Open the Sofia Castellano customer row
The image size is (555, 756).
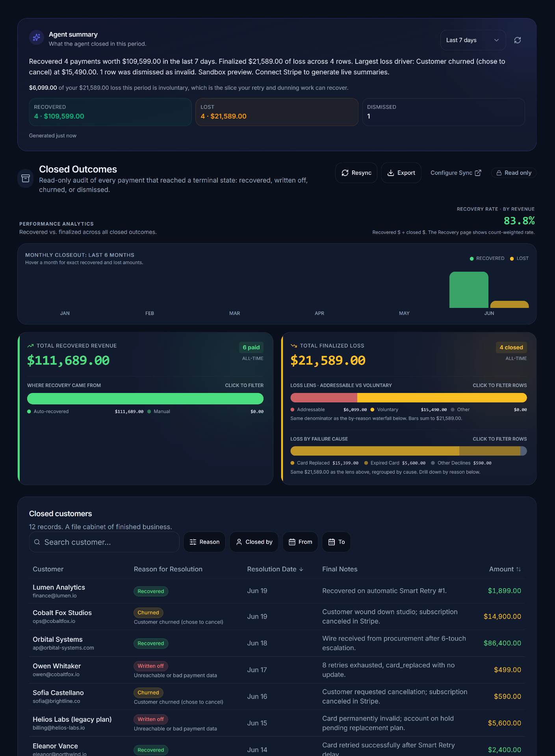click(277, 697)
